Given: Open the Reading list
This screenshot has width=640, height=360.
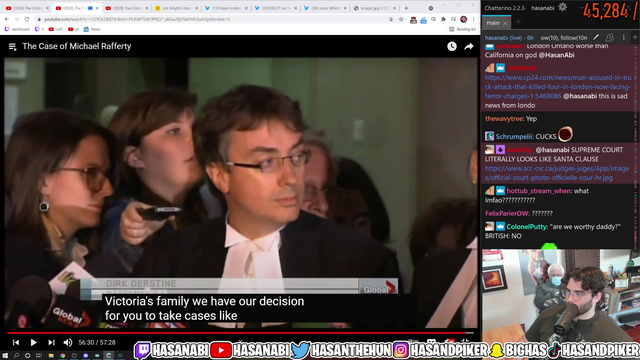Looking at the screenshot, I should pos(463,29).
